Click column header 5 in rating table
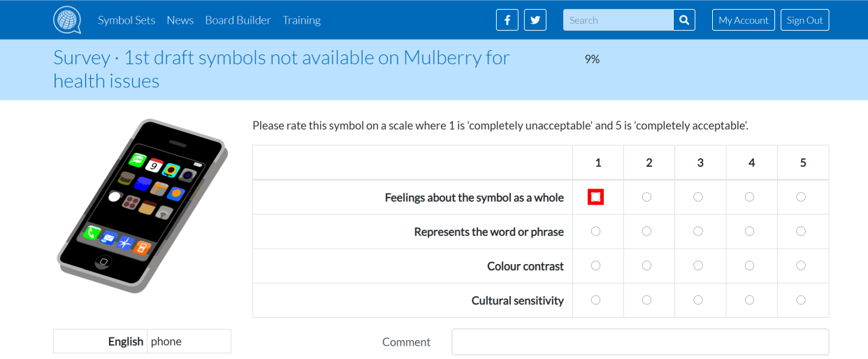Viewport: 868px width, 359px height. pyautogui.click(x=803, y=163)
